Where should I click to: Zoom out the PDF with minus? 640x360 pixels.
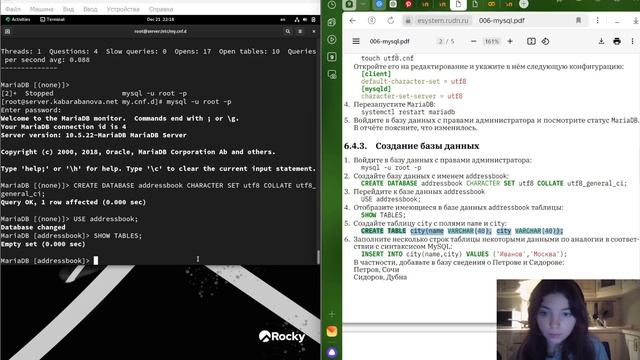(x=473, y=41)
